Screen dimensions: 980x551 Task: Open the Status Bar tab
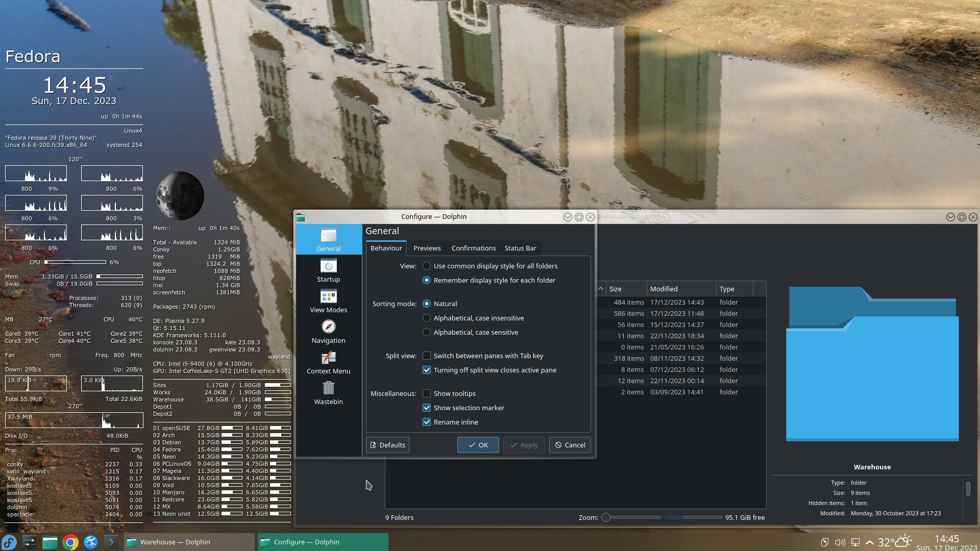click(x=520, y=248)
